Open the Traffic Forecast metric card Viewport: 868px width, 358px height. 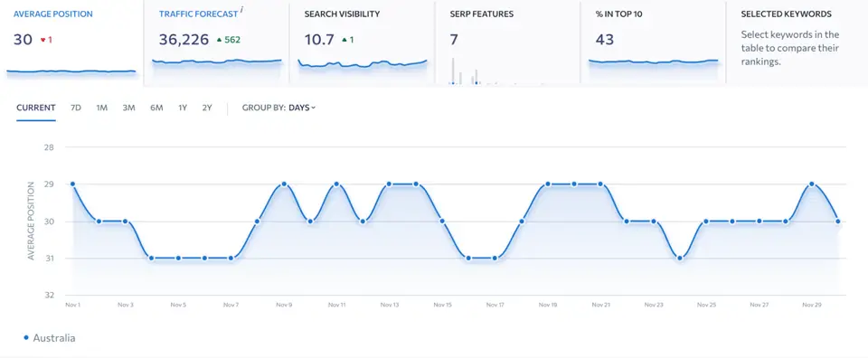tap(216, 43)
